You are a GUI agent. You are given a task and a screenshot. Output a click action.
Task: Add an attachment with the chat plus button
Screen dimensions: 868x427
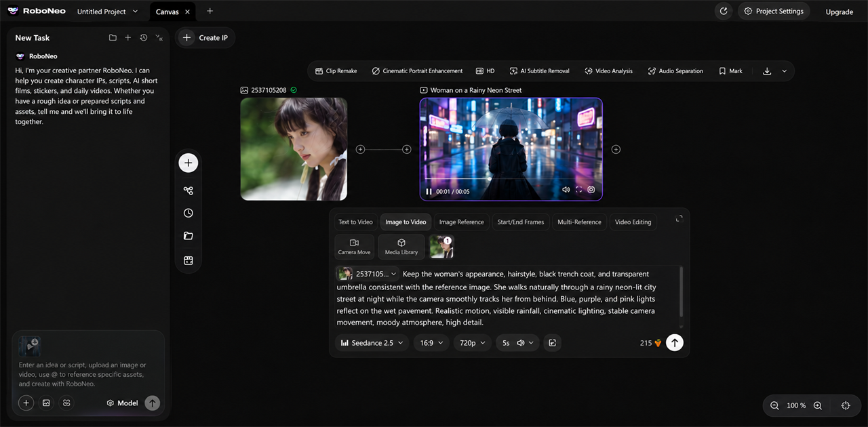pos(26,403)
